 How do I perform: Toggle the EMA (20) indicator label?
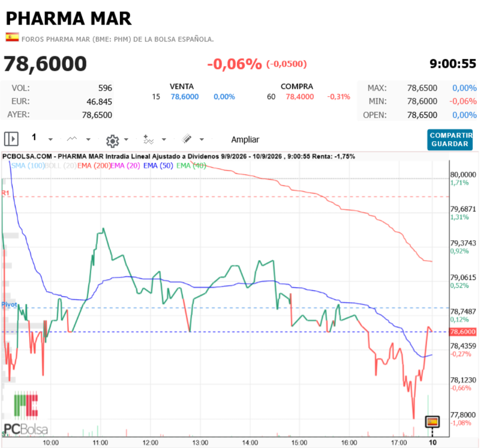coord(125,166)
